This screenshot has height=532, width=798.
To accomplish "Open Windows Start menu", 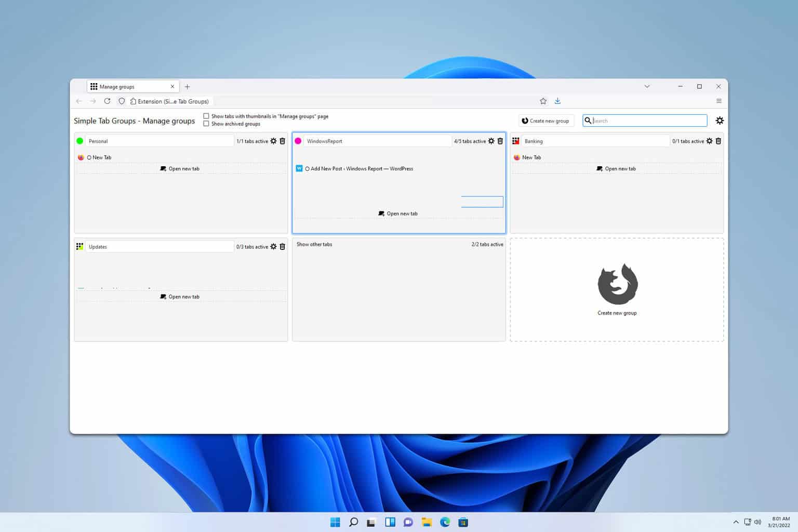I will pos(335,522).
